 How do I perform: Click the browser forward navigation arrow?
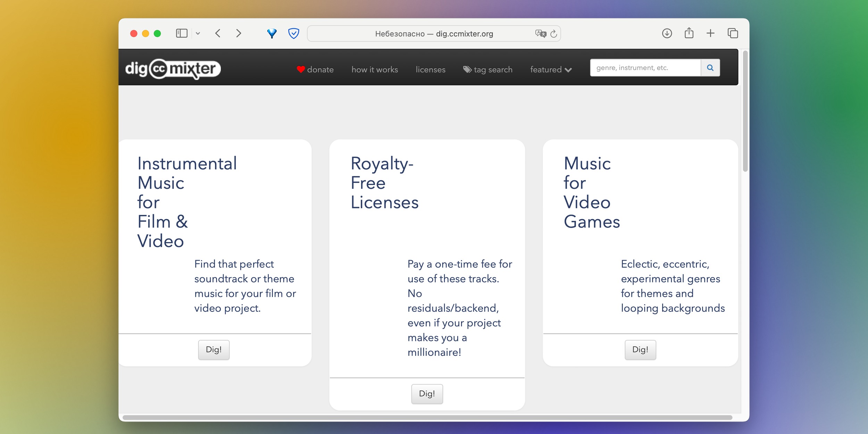click(x=239, y=33)
